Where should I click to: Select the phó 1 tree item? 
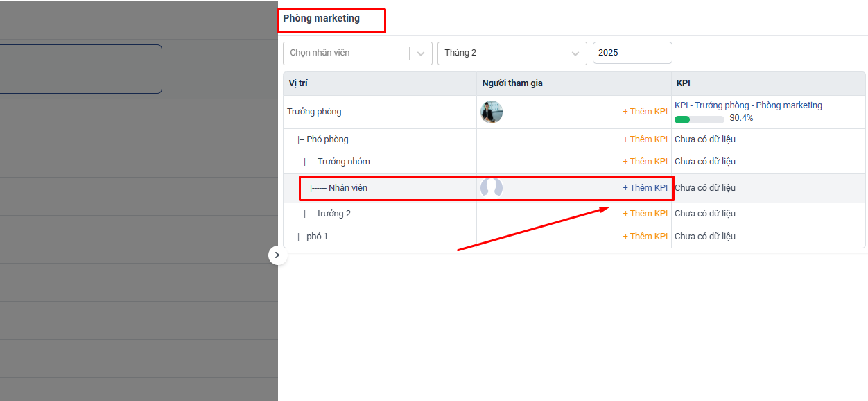317,237
